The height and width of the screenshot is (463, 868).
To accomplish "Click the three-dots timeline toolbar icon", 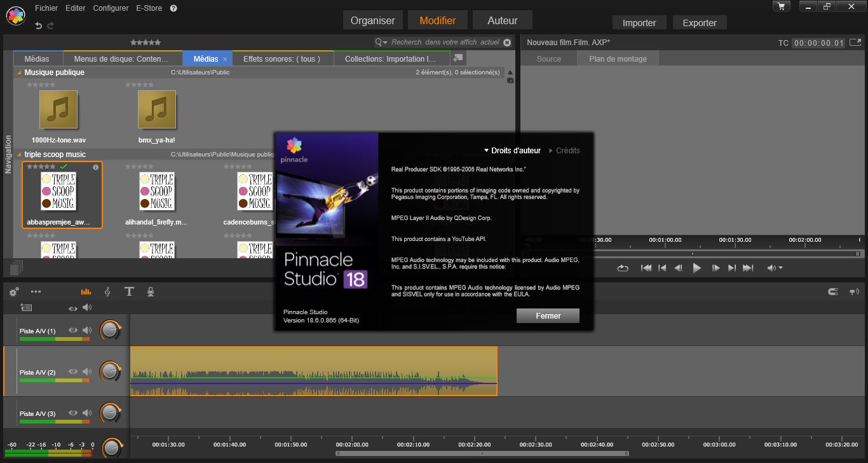I will pos(36,291).
